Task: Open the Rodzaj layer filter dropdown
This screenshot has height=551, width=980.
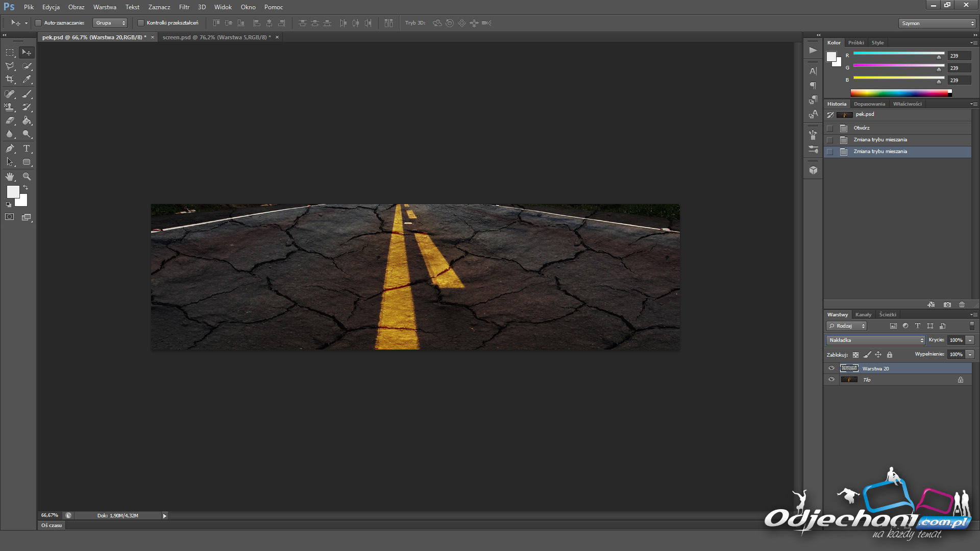Action: coord(847,326)
